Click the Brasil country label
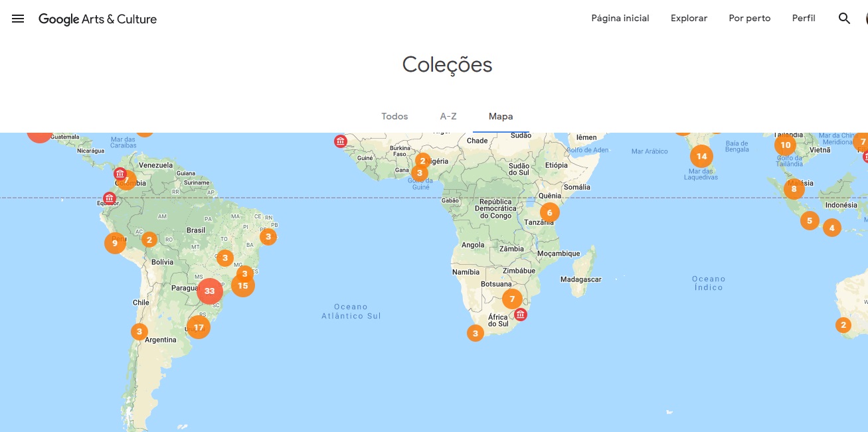Viewport: 868px width, 432px height. pyautogui.click(x=196, y=230)
